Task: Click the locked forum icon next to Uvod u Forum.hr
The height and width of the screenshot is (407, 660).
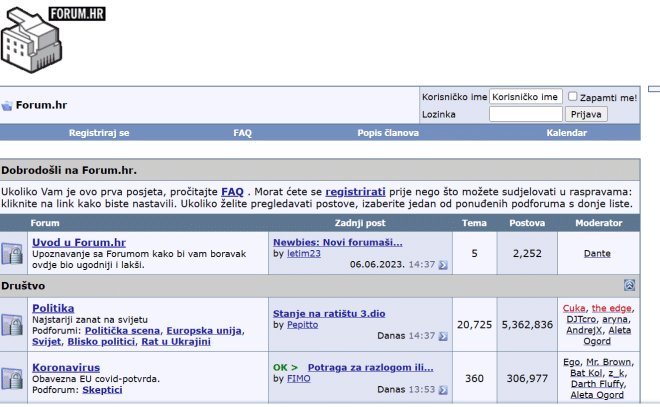Action: pyautogui.click(x=12, y=253)
